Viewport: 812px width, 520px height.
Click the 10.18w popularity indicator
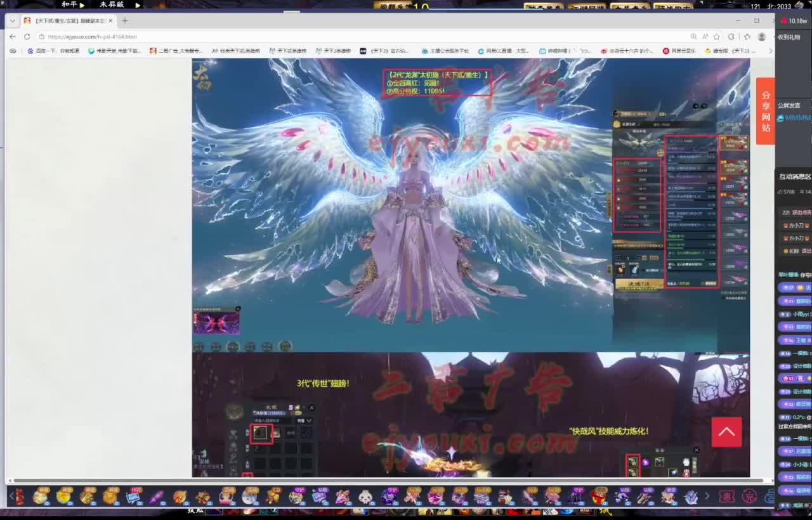[794, 21]
